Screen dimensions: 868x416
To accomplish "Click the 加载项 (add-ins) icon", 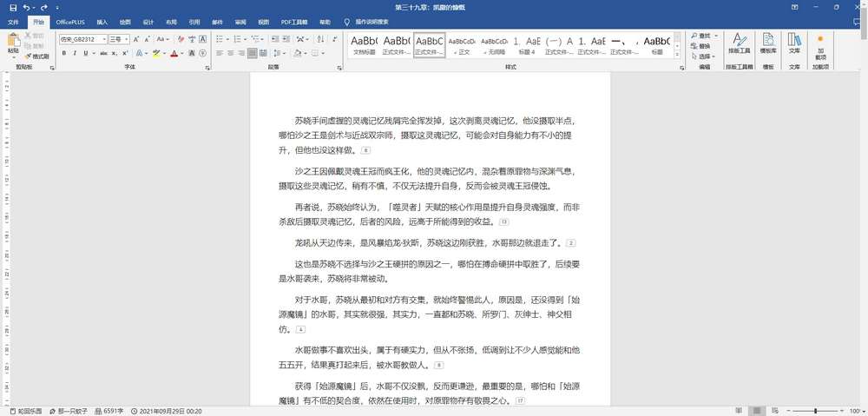I will pyautogui.click(x=820, y=47).
